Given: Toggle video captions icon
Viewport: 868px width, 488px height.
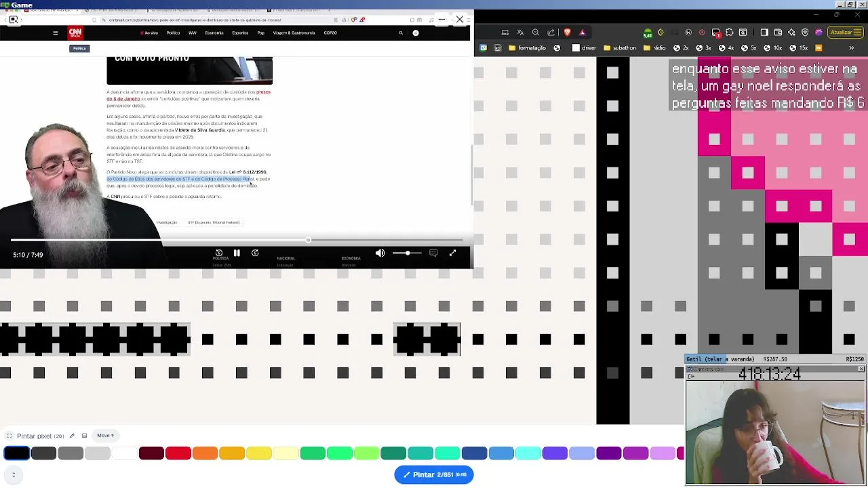Looking at the screenshot, I should coord(433,253).
